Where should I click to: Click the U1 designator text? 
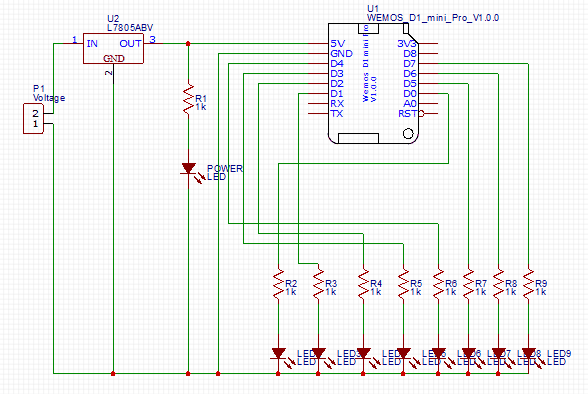373,8
